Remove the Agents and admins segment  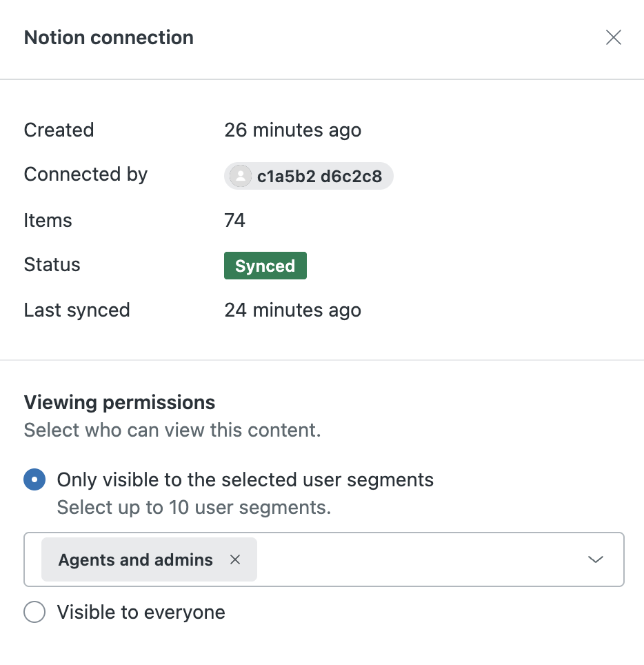[235, 559]
